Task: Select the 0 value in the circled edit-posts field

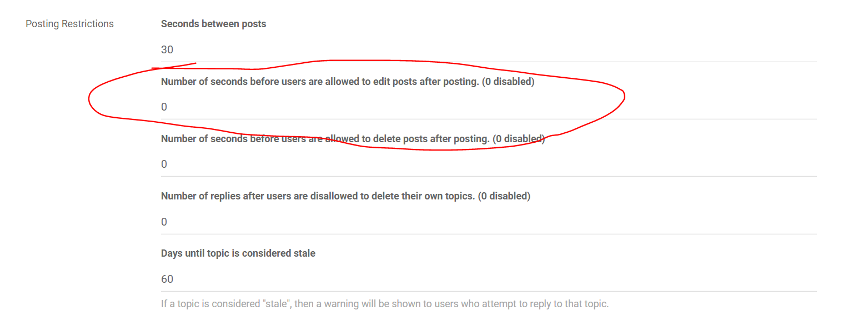Action: pos(164,107)
